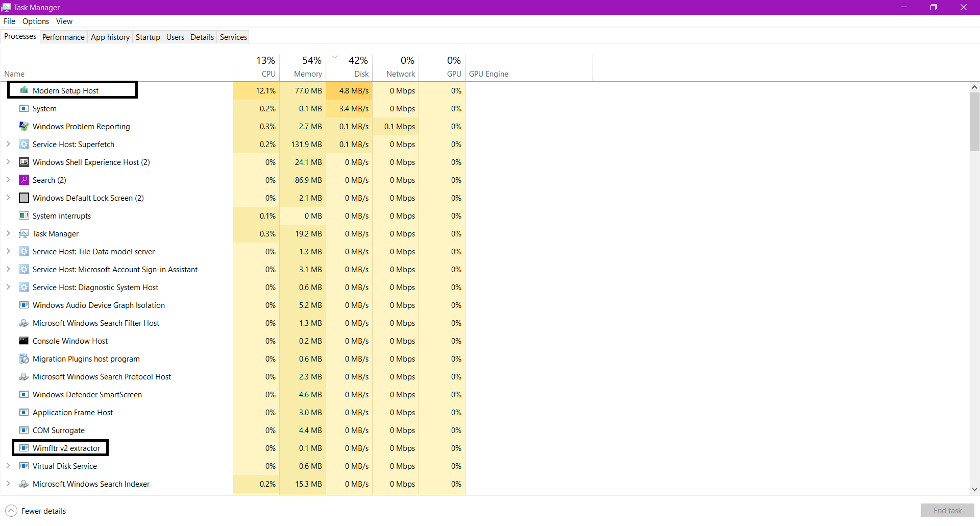Screen dimensions: 980x526
Task: Click the Windows Defender SmartScreen icon
Action: tap(24, 394)
